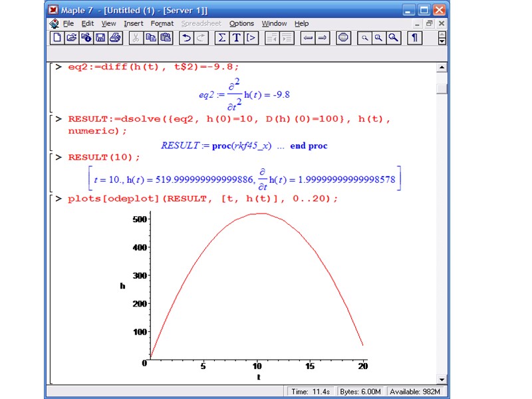This screenshot has width=532, height=399.
Task: Click the Available: 982M status field
Action: (x=415, y=392)
